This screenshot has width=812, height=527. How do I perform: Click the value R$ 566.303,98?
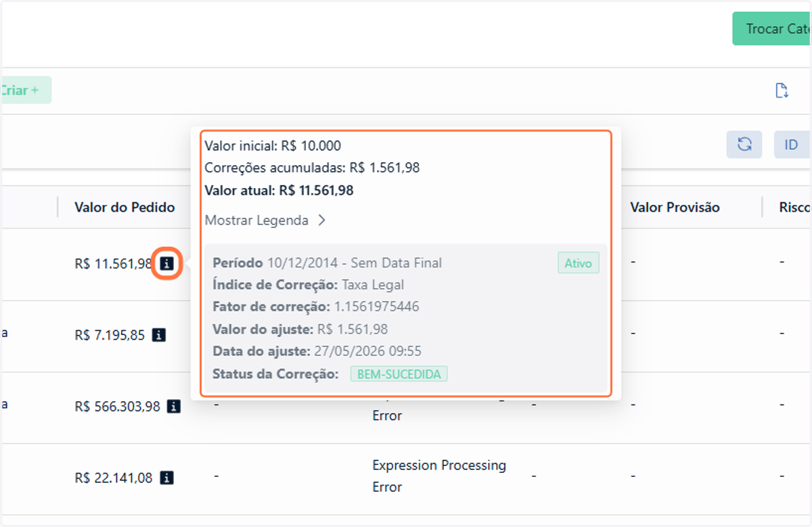click(118, 407)
